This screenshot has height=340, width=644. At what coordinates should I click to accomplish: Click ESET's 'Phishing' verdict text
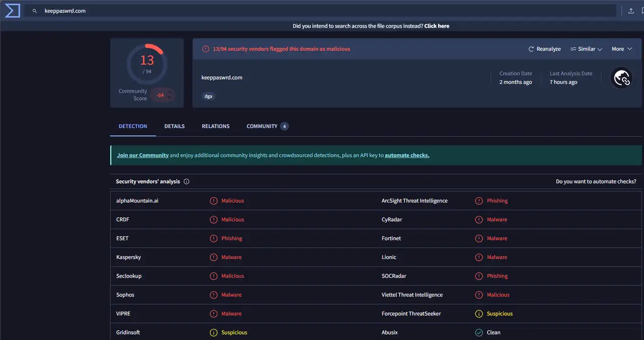click(232, 238)
